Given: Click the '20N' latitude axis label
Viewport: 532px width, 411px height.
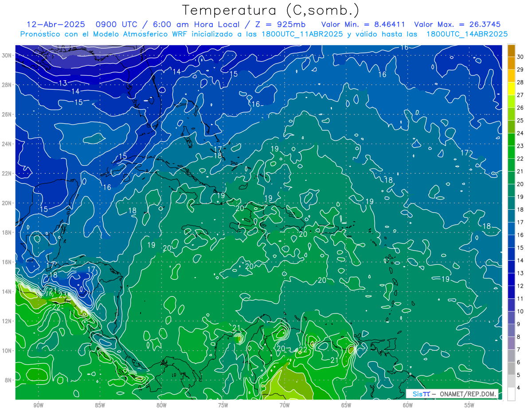Looking at the screenshot, I should [7, 203].
